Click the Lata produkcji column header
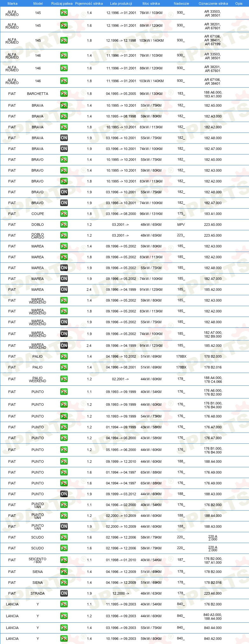The width and height of the screenshot is (249, 644). (x=121, y=4)
